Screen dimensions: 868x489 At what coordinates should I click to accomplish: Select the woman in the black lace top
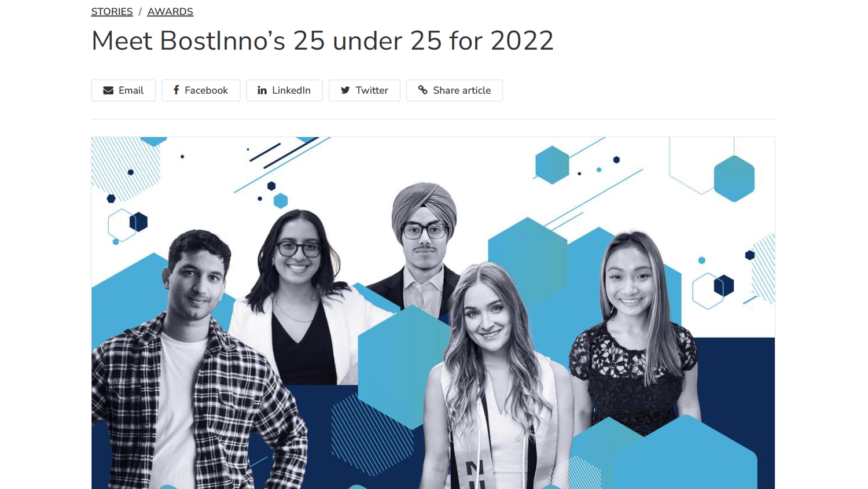click(634, 336)
